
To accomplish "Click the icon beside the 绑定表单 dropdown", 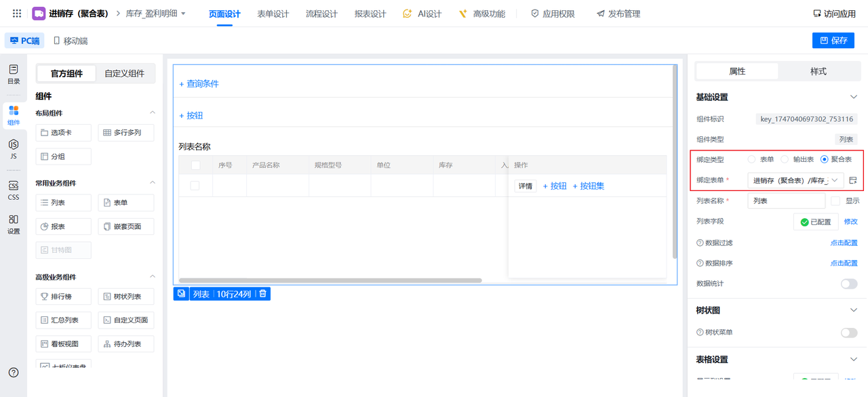I will 852,180.
